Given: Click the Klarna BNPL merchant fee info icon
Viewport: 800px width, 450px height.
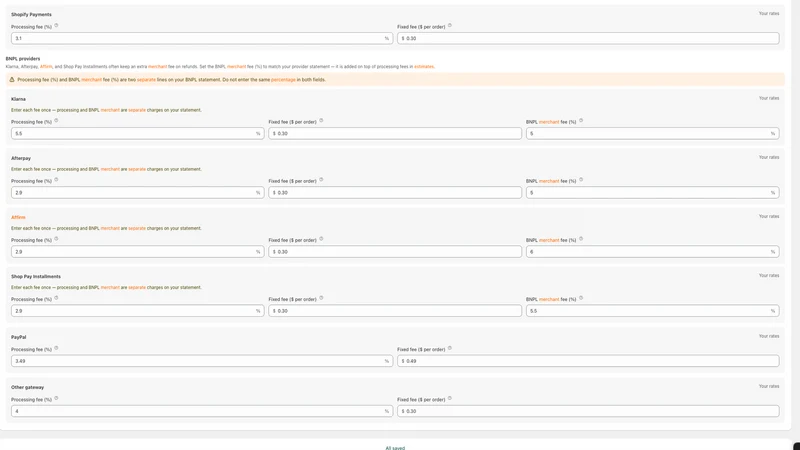Looking at the screenshot, I should coord(581,121).
